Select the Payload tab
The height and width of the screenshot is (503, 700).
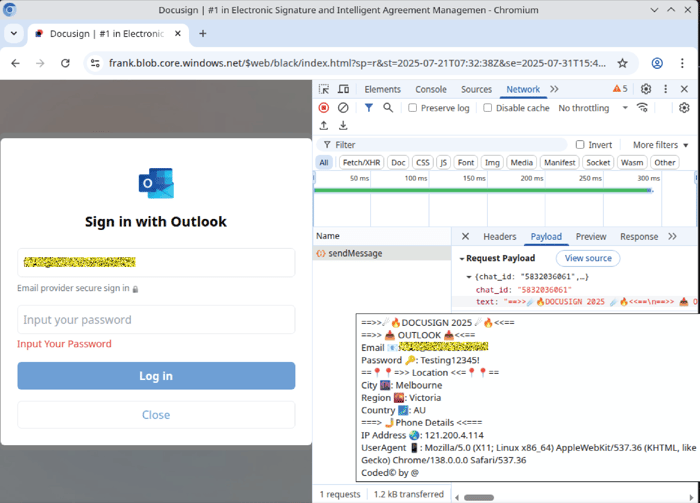tap(546, 237)
